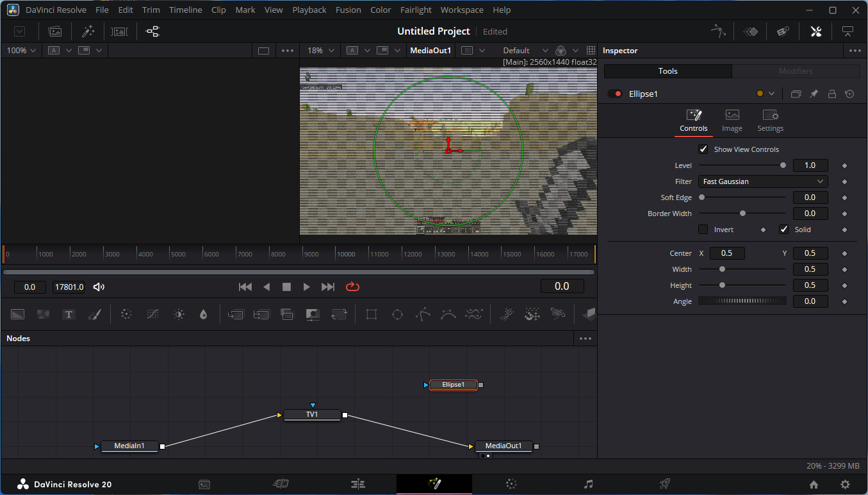Enable the Invert checkbox for Ellipse1
This screenshot has width=868, height=495.
(703, 229)
